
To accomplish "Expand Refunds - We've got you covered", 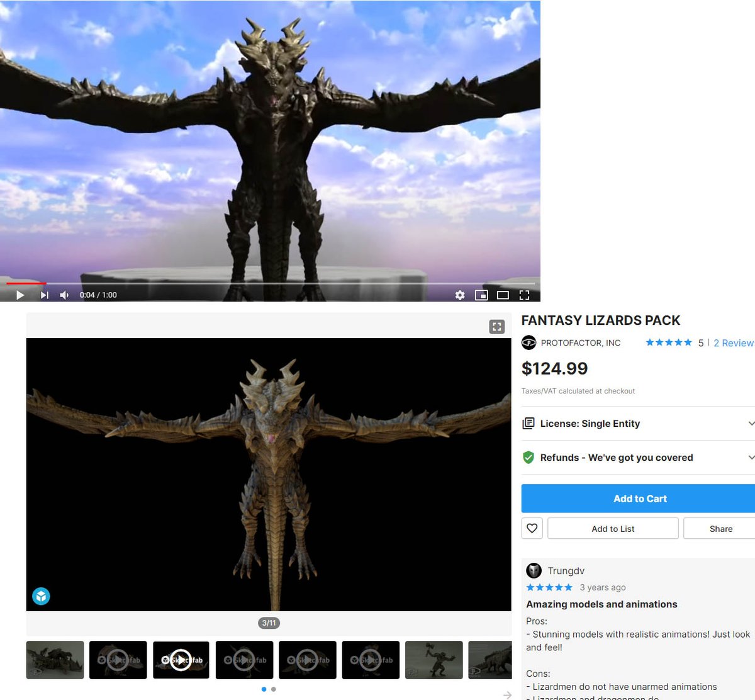I will click(x=638, y=458).
